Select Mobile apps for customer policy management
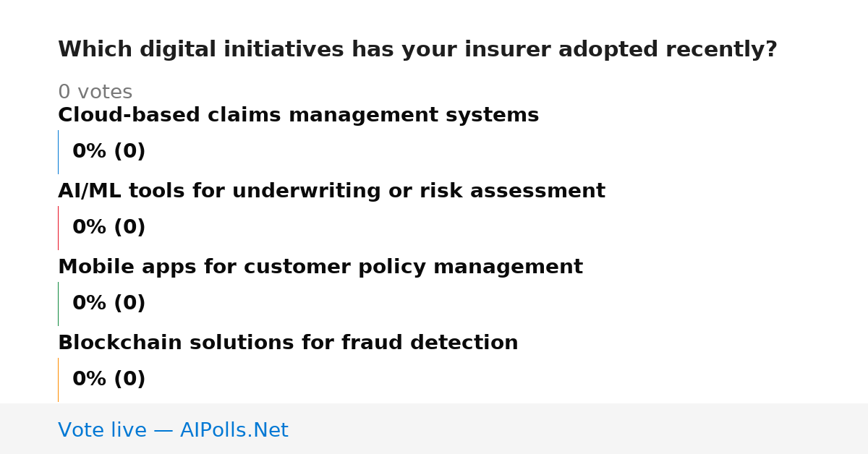Image resolution: width=868 pixels, height=454 pixels. click(320, 267)
